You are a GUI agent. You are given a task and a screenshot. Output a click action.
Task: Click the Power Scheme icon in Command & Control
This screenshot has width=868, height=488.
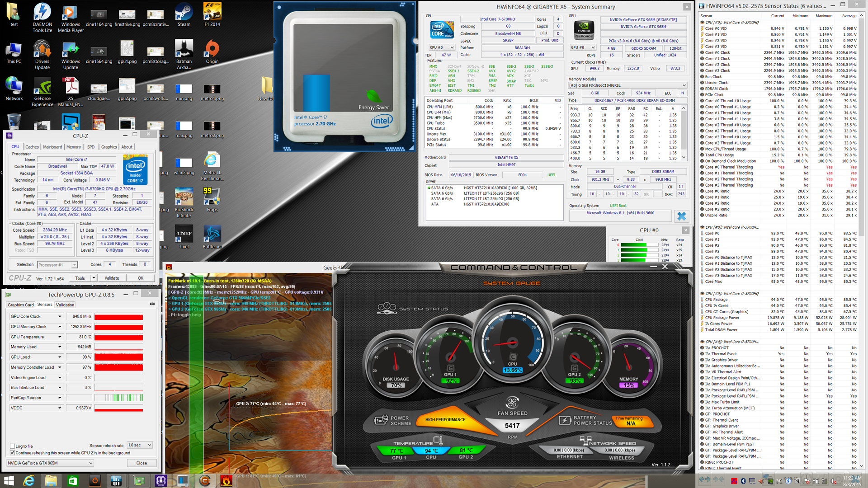click(381, 421)
